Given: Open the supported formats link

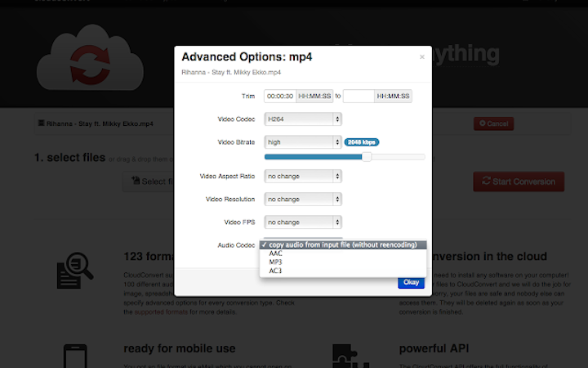Looking at the screenshot, I should (161, 312).
